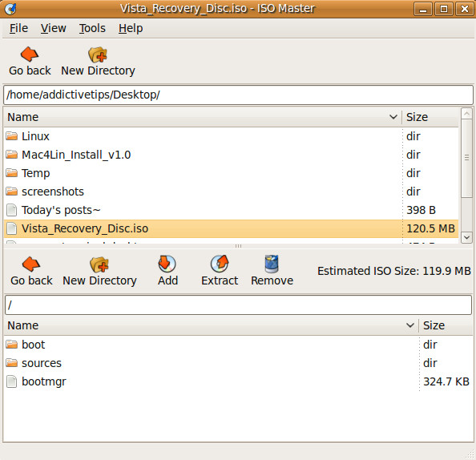Image resolution: width=476 pixels, height=460 pixels.
Task: Click the Temp folder name
Action: point(36,173)
